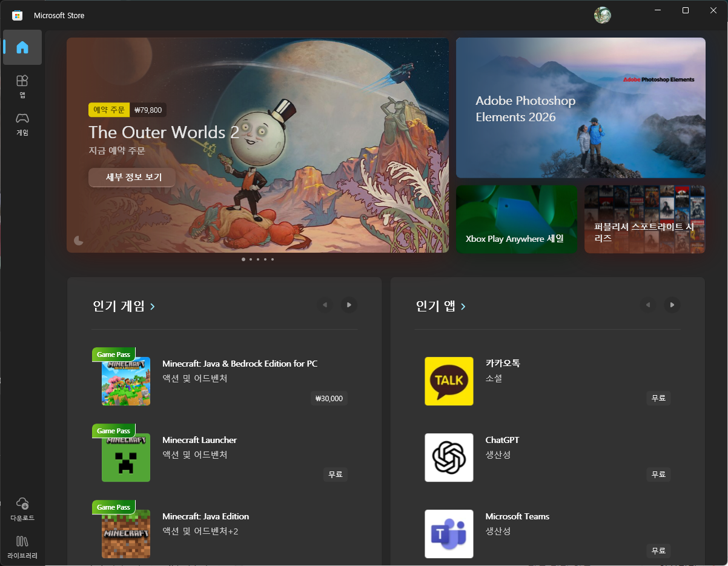Maximize the Microsoft Store window

coord(686,10)
